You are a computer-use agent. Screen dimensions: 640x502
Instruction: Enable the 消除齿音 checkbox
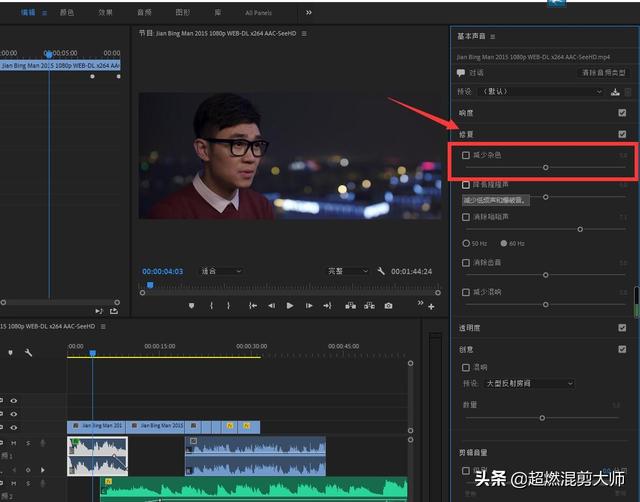click(x=466, y=262)
